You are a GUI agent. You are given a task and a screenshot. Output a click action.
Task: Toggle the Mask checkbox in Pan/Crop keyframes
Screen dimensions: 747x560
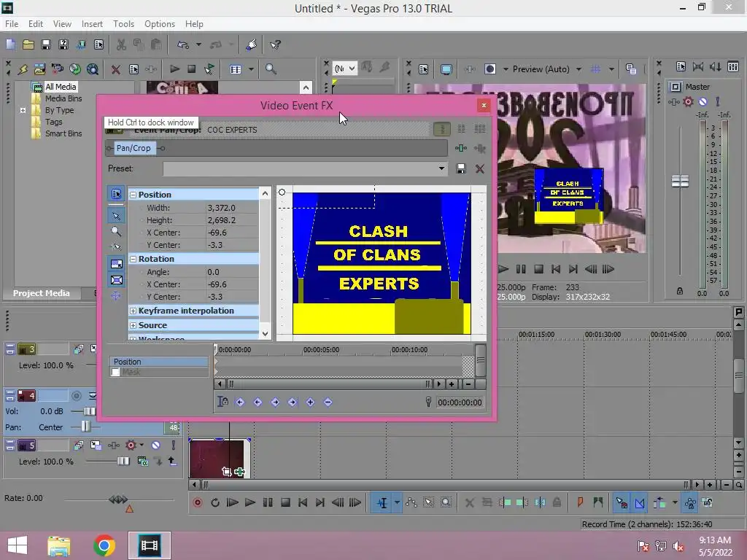point(115,372)
